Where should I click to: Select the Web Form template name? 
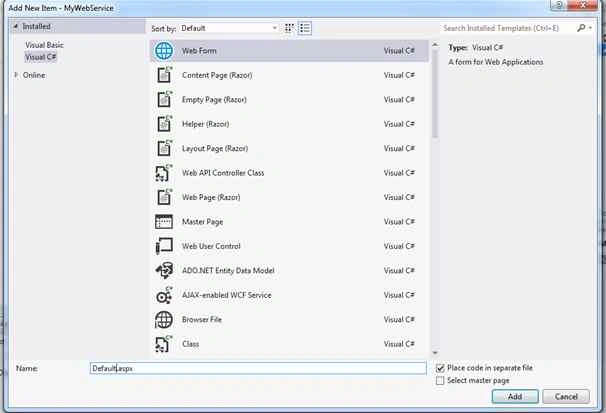(199, 51)
